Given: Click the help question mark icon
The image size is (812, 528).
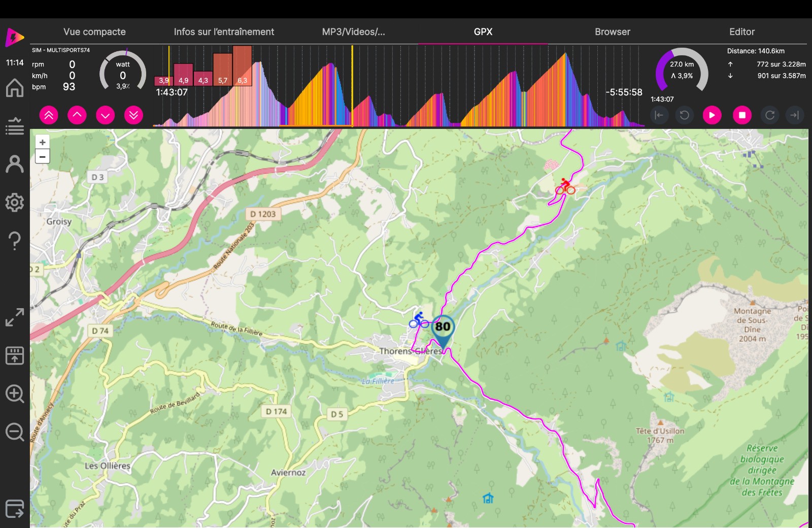Looking at the screenshot, I should [x=15, y=241].
